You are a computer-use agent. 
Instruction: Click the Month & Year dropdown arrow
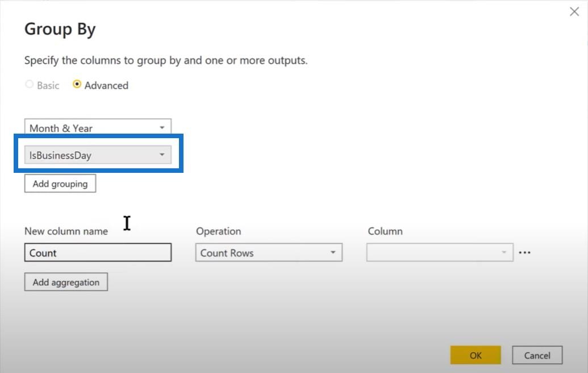tap(162, 127)
